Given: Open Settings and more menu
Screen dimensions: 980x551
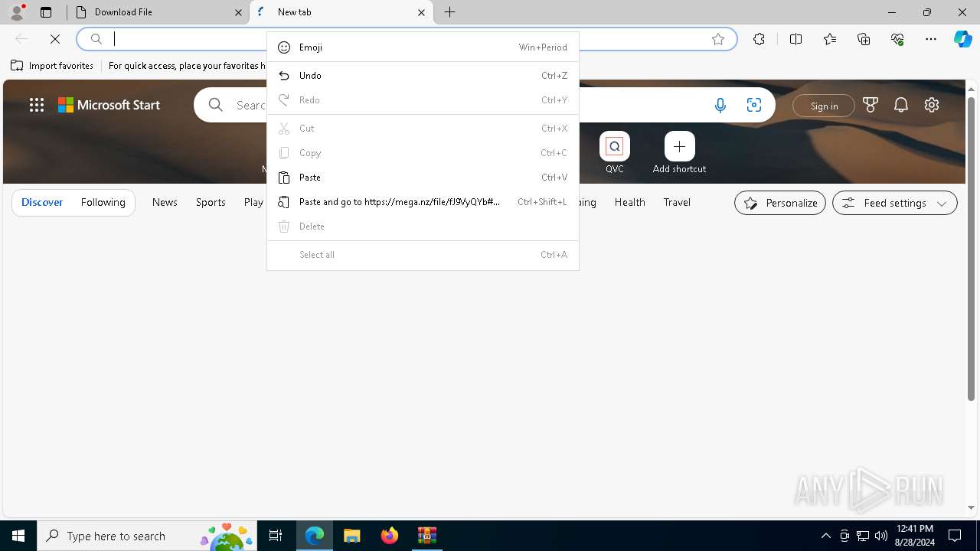Looking at the screenshot, I should click(x=931, y=39).
